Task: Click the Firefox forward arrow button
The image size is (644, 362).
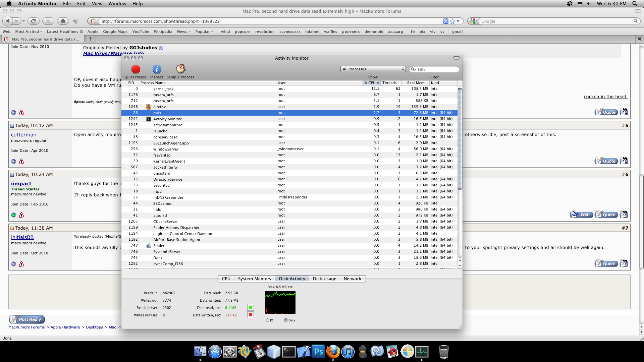Action: tap(16, 21)
